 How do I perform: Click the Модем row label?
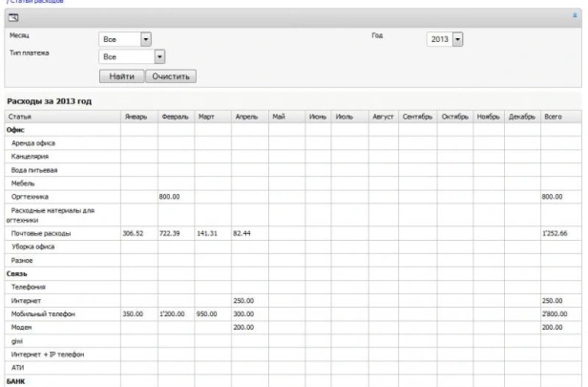click(x=24, y=327)
